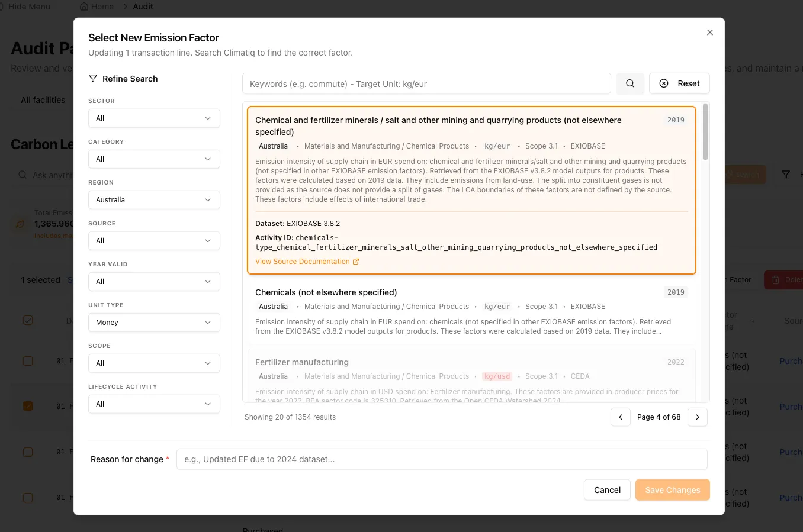Cancel the emission factor update
This screenshot has width=803, height=532.
[x=607, y=489]
